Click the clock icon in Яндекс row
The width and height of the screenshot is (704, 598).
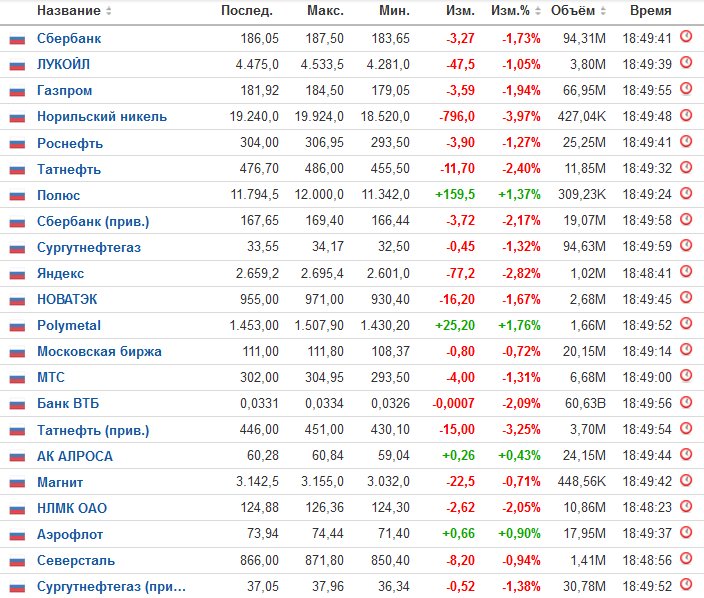[x=686, y=271]
